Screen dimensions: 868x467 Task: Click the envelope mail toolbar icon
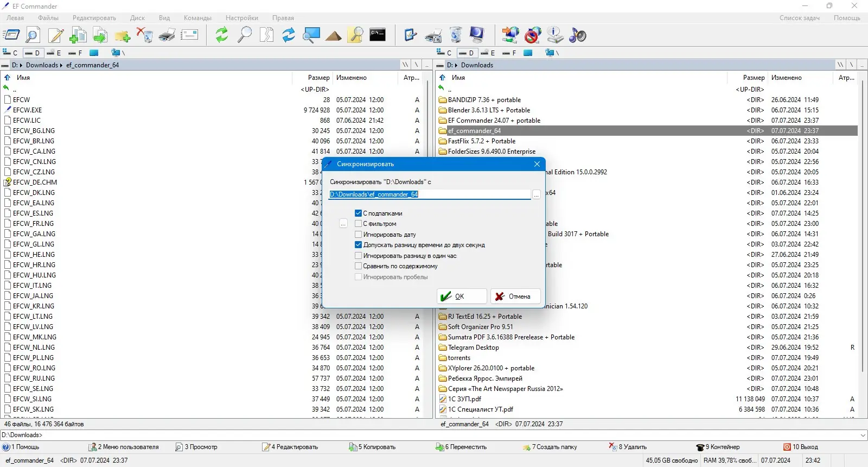[189, 35]
